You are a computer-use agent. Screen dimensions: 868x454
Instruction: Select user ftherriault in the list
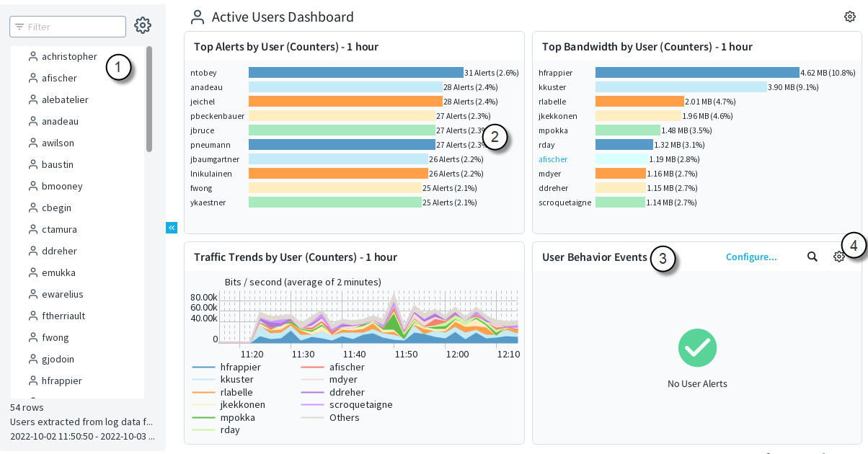point(63,316)
